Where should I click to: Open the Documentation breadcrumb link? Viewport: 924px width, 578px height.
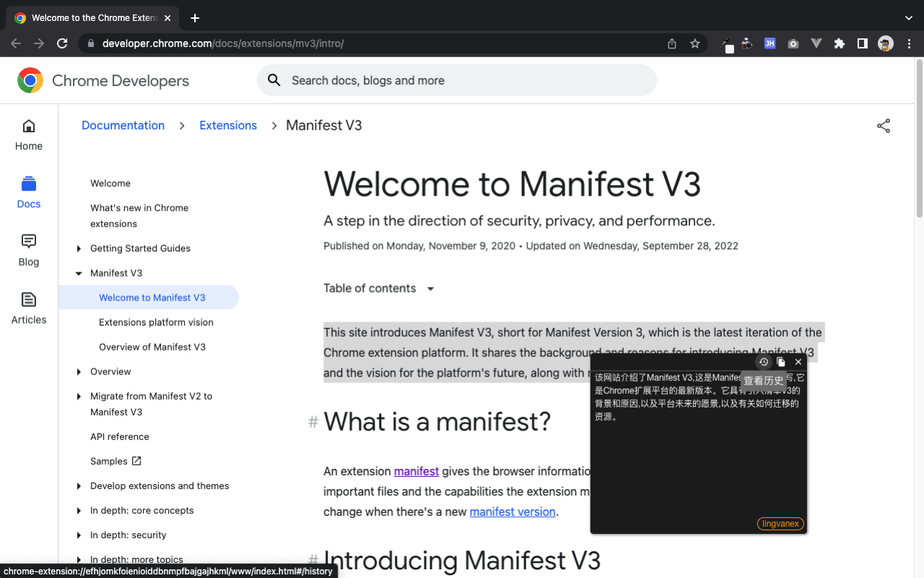(123, 125)
